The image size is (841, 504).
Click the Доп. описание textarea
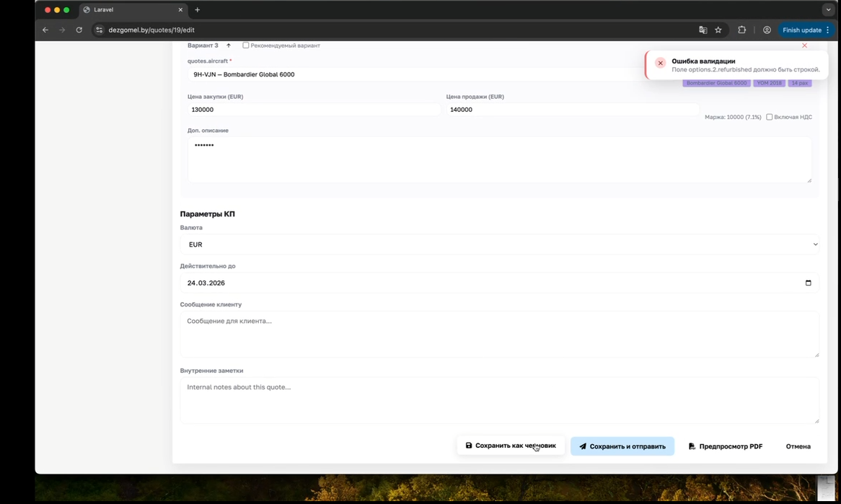[x=499, y=160]
